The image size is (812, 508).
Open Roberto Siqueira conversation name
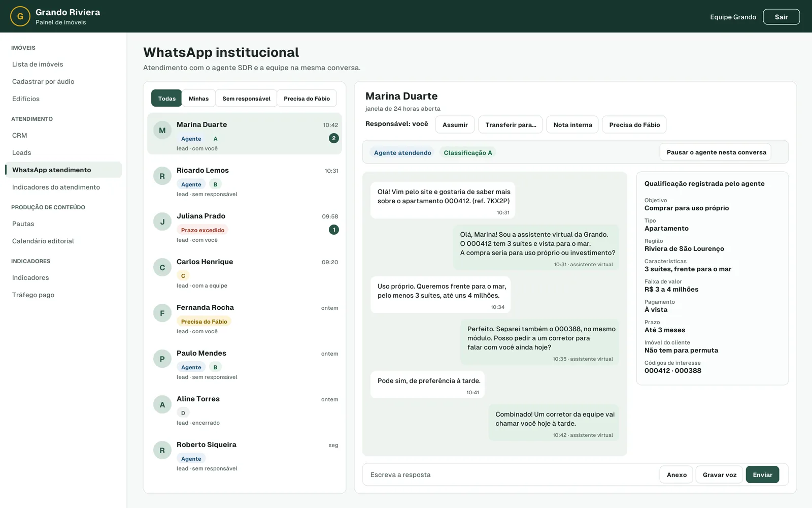(207, 444)
